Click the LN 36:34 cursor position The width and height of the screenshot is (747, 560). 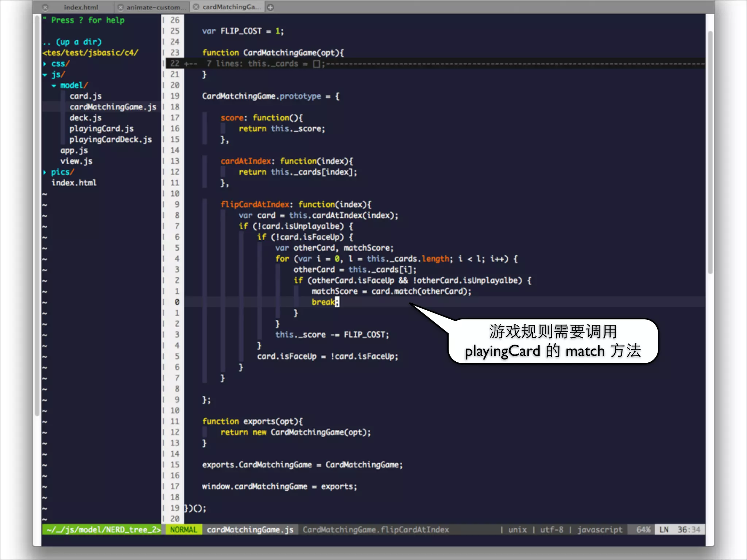pos(680,530)
